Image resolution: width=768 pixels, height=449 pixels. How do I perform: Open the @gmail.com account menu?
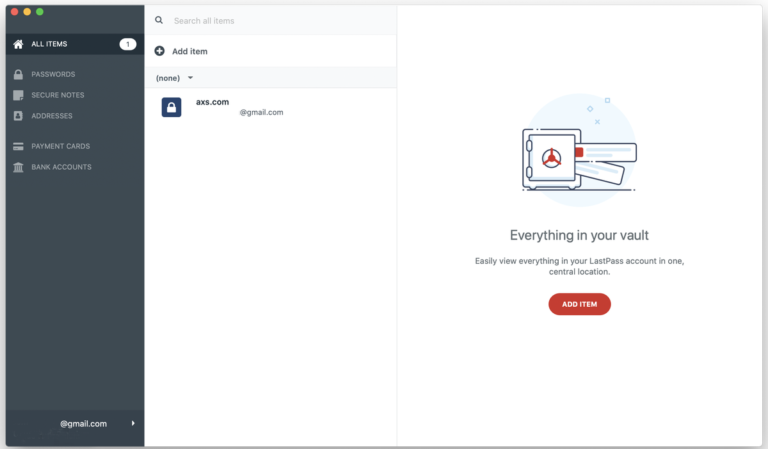click(x=75, y=424)
